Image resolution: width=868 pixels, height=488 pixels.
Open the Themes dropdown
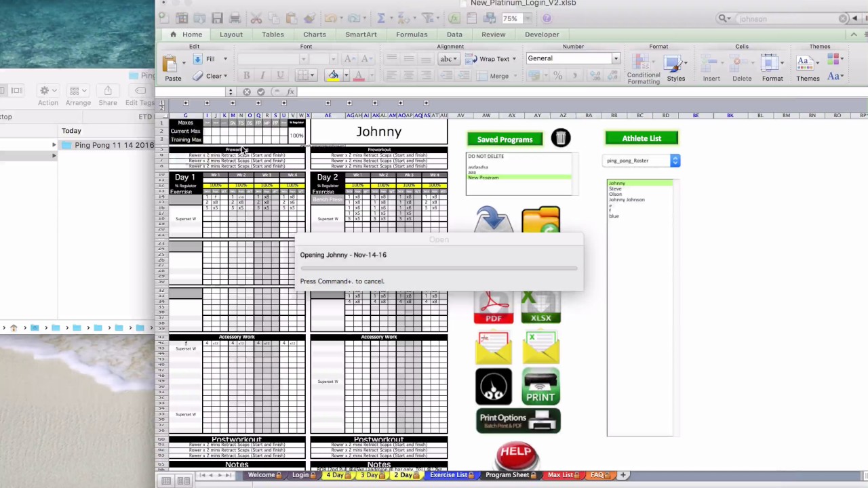pos(808,68)
